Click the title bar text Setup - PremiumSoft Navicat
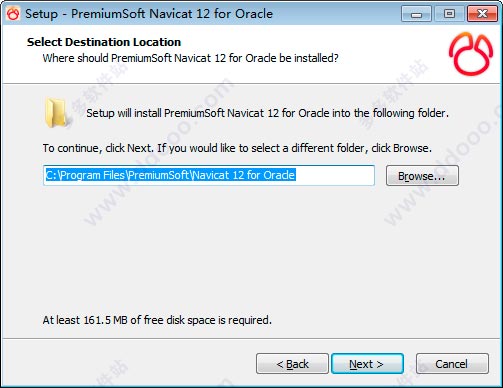Image resolution: width=503 pixels, height=388 pixels. pos(149,14)
